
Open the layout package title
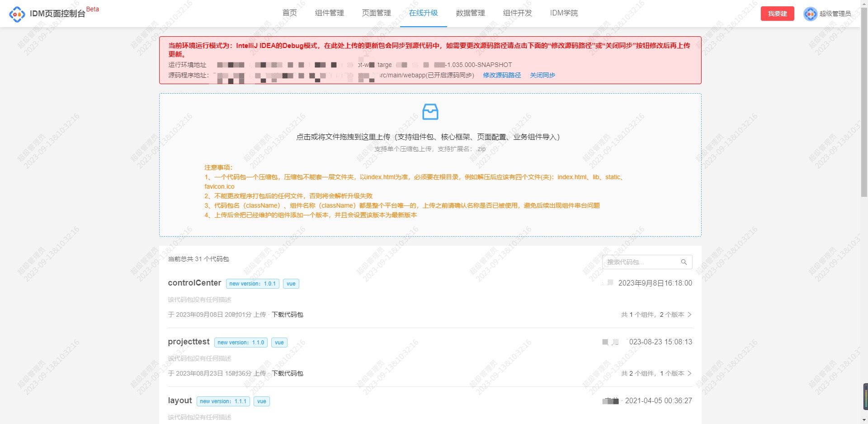(180, 400)
